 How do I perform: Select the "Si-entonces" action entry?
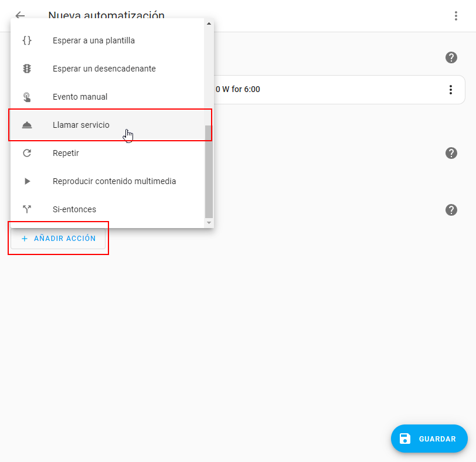point(74,209)
